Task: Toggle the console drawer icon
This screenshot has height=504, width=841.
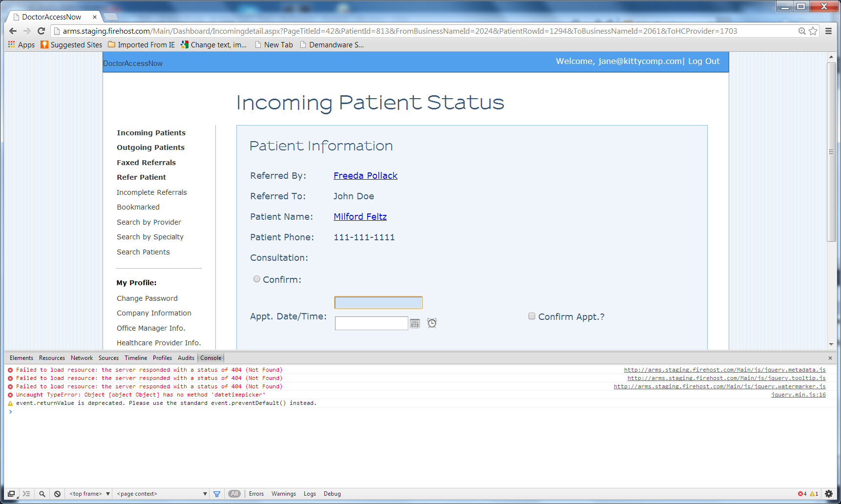Action: 26,494
